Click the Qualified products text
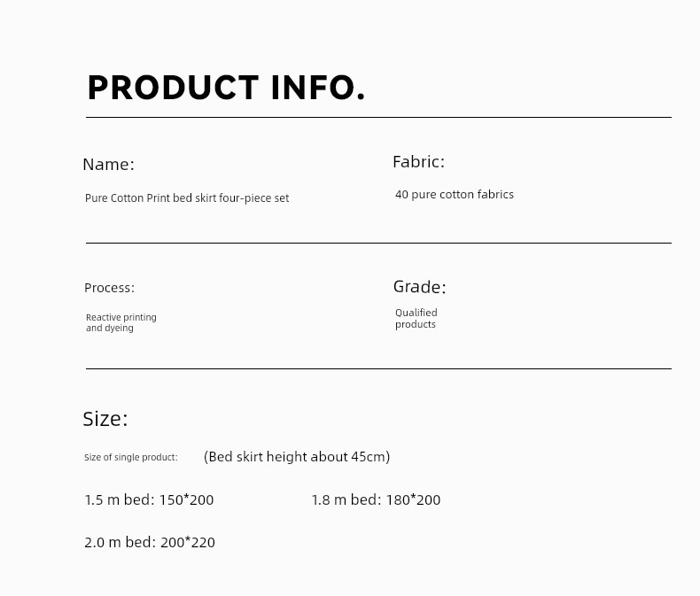The image size is (700, 596). 416,318
